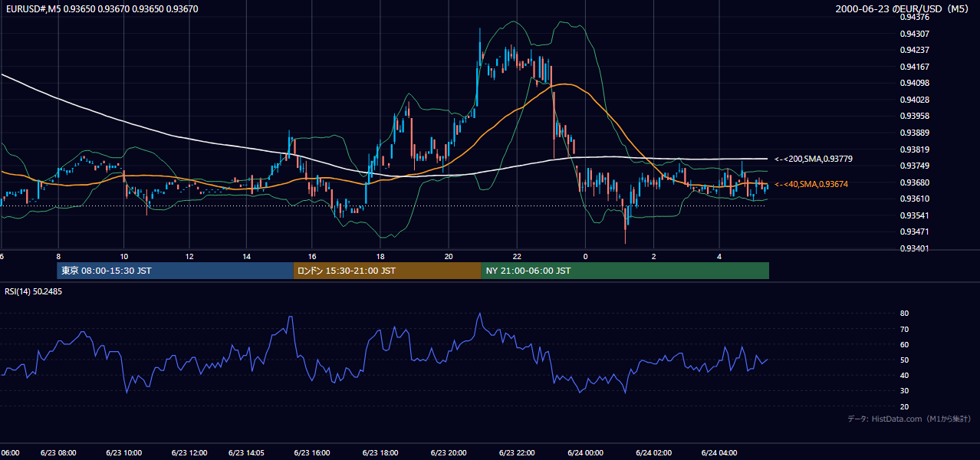Click the 6/23 12:00 time label
The image size is (980, 460).
(189, 453)
